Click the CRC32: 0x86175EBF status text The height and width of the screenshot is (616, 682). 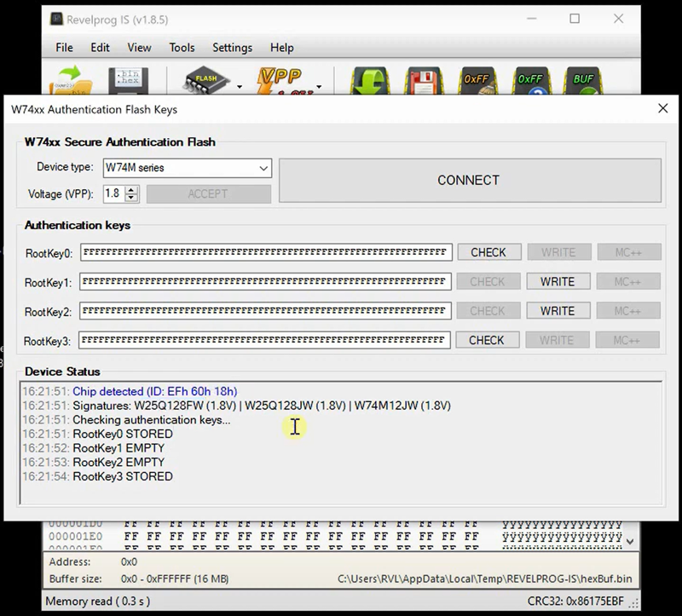[575, 602]
